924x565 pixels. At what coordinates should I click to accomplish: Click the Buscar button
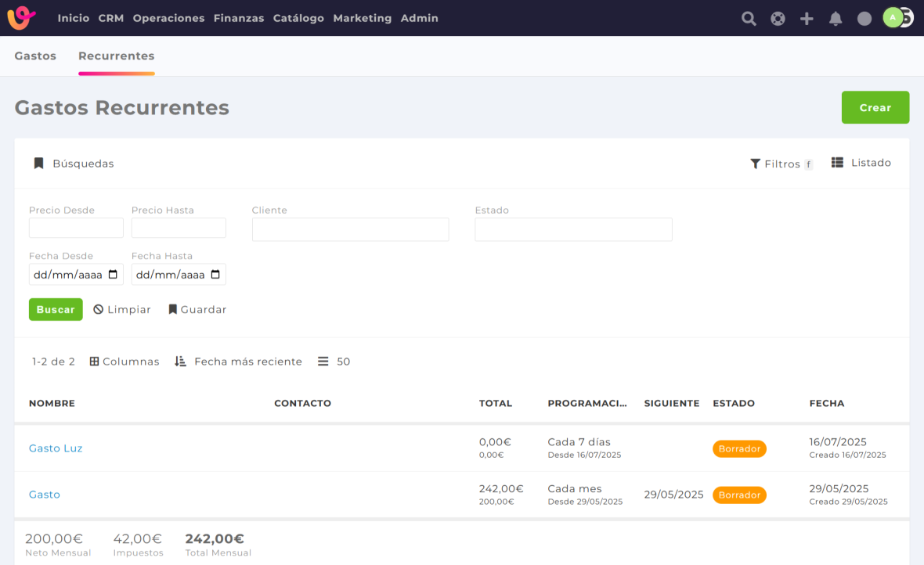tap(56, 310)
